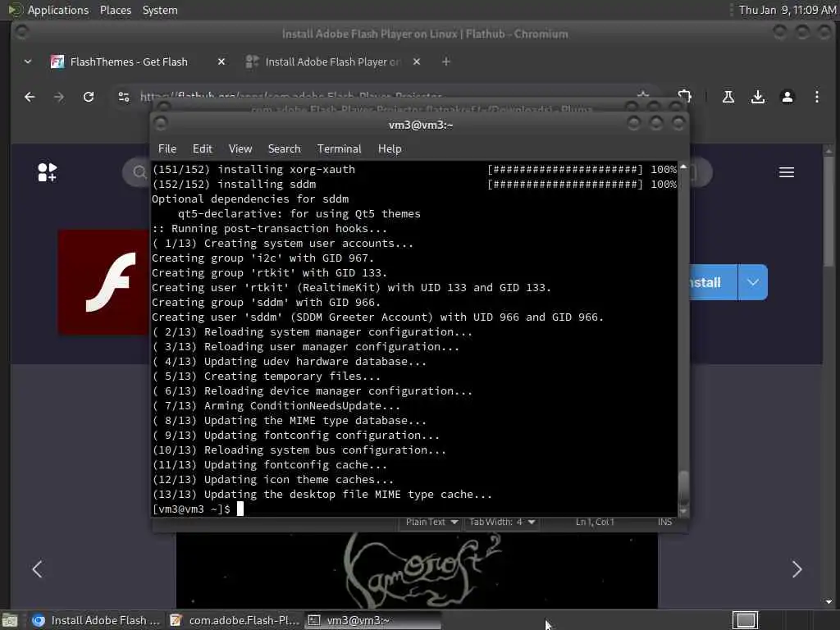Click the workspace switcher in bottom panel
Image resolution: width=840 pixels, height=630 pixels.
coord(745,620)
